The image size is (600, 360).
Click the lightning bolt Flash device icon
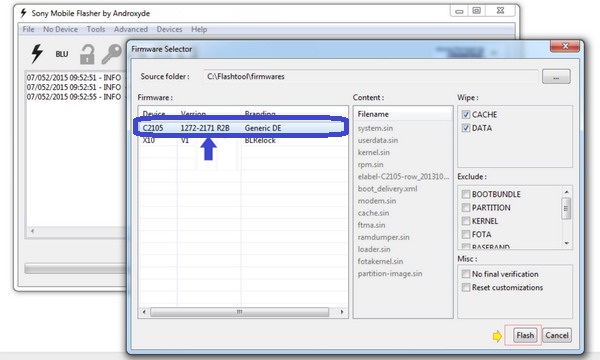37,53
